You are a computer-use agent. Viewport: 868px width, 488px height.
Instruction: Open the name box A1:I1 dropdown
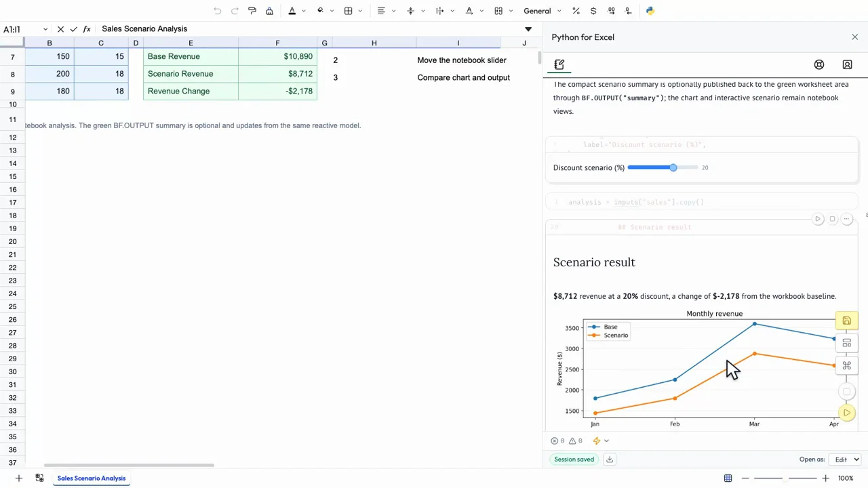pos(45,29)
